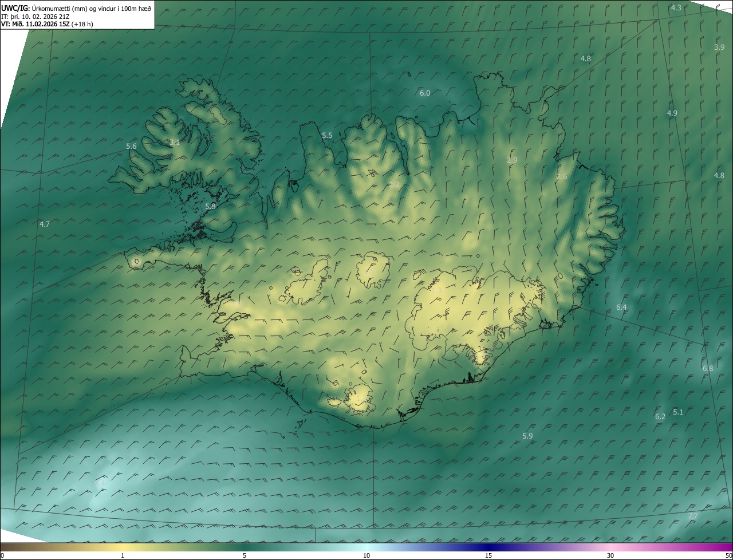Click the color scale label 0
This screenshot has width=733, height=560.
click(x=2, y=555)
